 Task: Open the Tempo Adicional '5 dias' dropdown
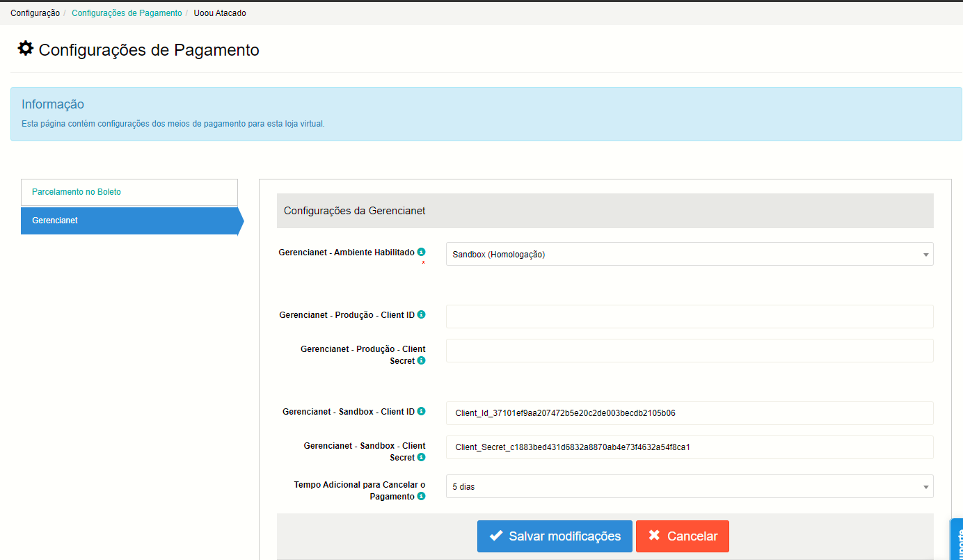pos(690,486)
